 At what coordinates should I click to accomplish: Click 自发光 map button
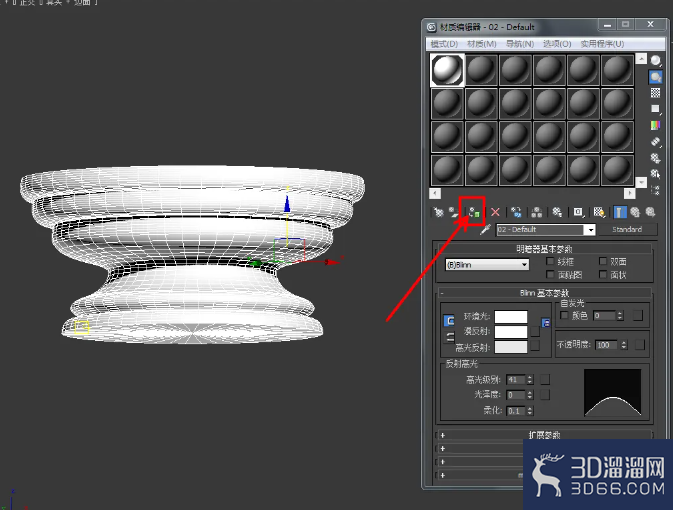(638, 316)
